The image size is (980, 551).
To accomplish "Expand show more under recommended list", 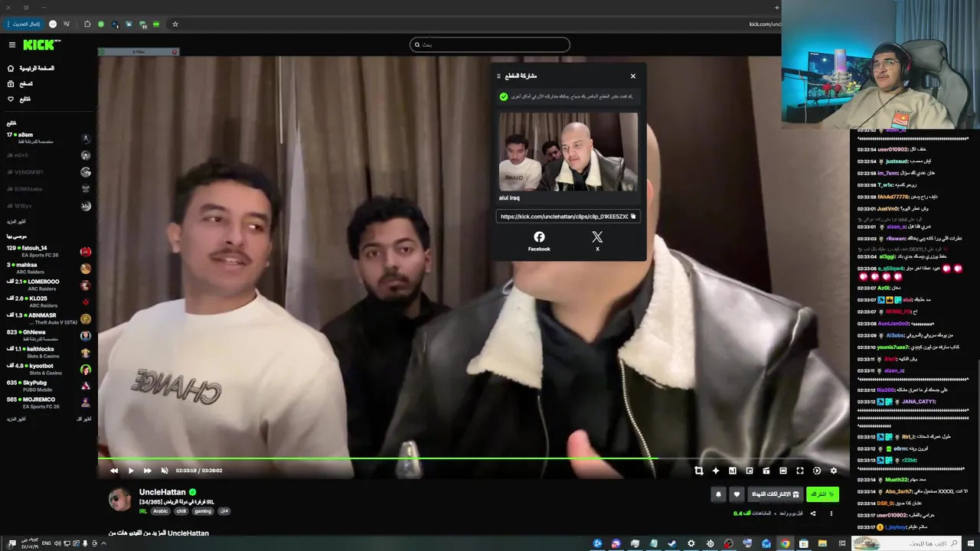I will click(x=16, y=419).
